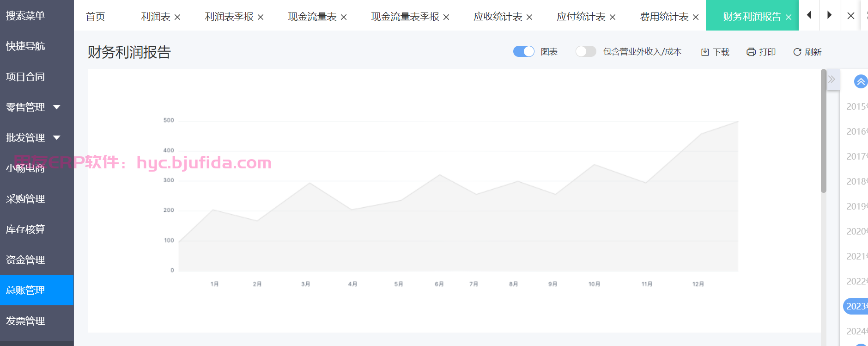Collapse year panel with double chevron

point(832,79)
